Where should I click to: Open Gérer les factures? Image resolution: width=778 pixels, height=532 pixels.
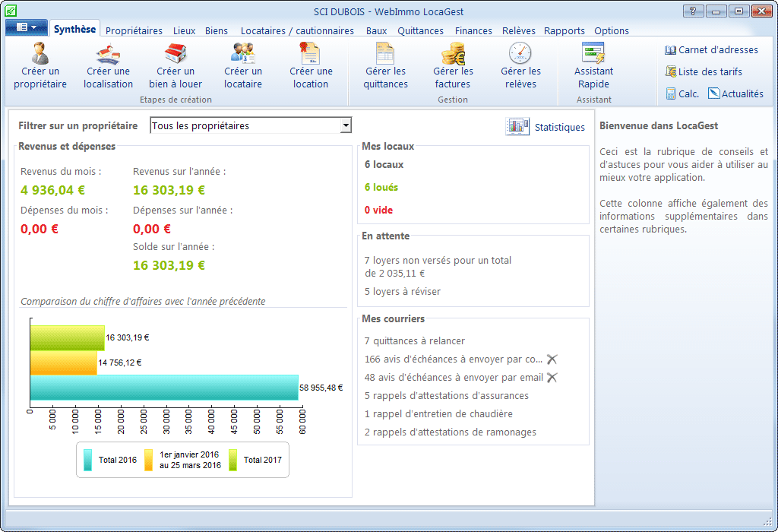tap(453, 55)
